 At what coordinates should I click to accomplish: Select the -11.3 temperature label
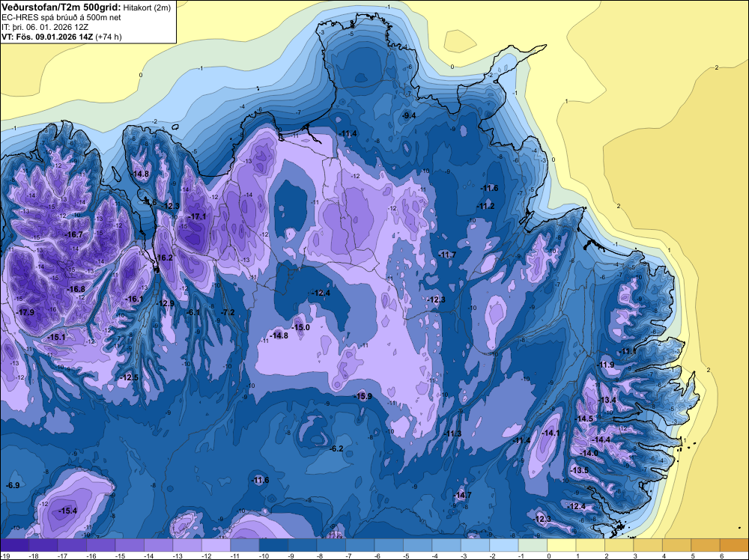pyautogui.click(x=452, y=433)
